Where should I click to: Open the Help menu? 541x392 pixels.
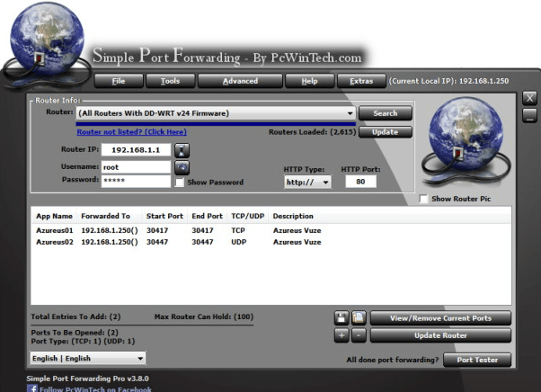click(x=309, y=81)
